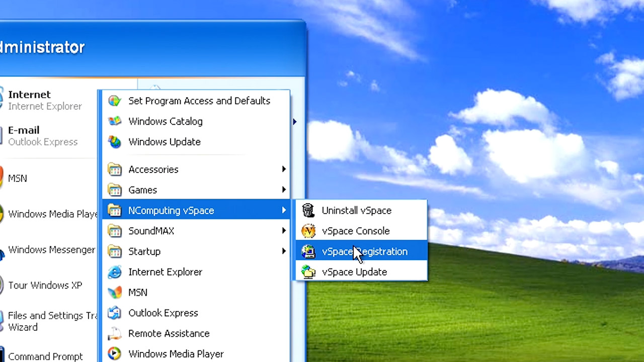Launch Windows Media Player from All Programs list
Viewport: 644px width, 362px height.
[196, 354]
